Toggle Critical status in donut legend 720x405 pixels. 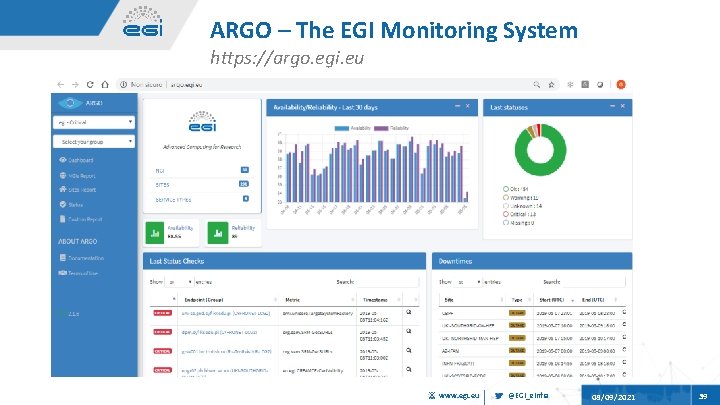pos(519,214)
